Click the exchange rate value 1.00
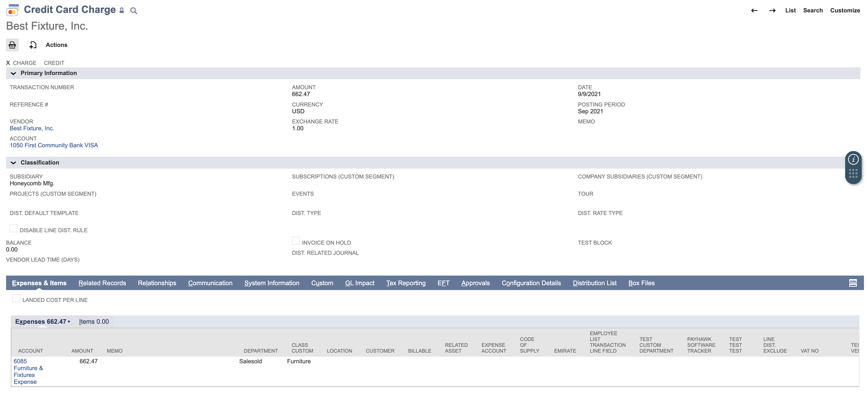This screenshot has width=868, height=396. 298,128
